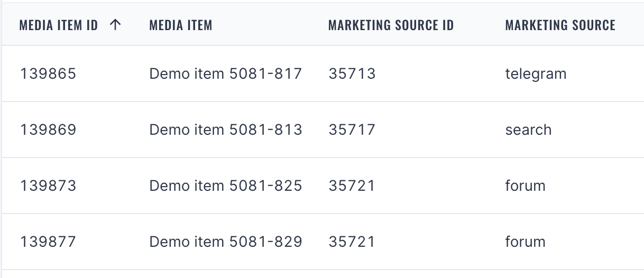Open Demo item 5081-813
Screen dimensions: 644x278
coord(226,129)
